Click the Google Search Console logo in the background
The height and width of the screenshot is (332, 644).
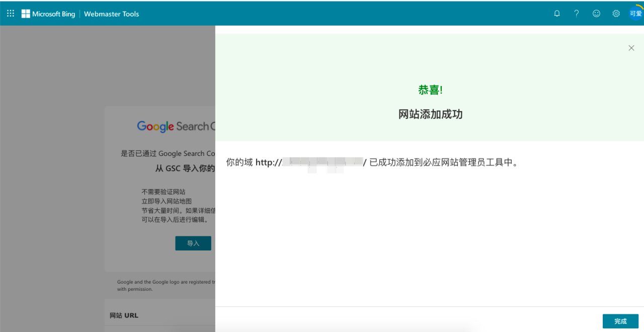pyautogui.click(x=176, y=126)
